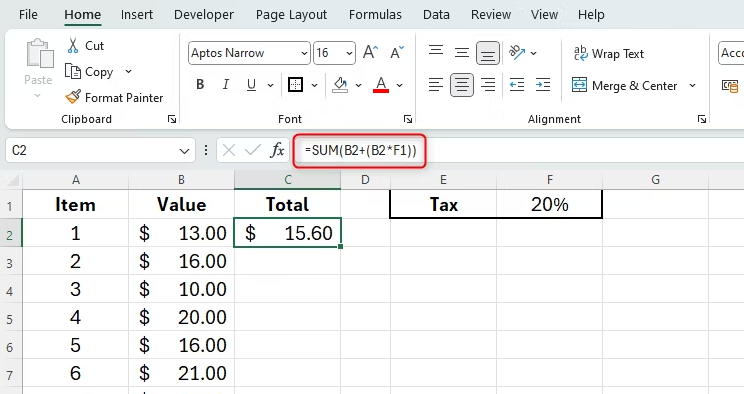Toggle Italic formatting
Image resolution: width=744 pixels, height=394 pixels.
(x=226, y=85)
